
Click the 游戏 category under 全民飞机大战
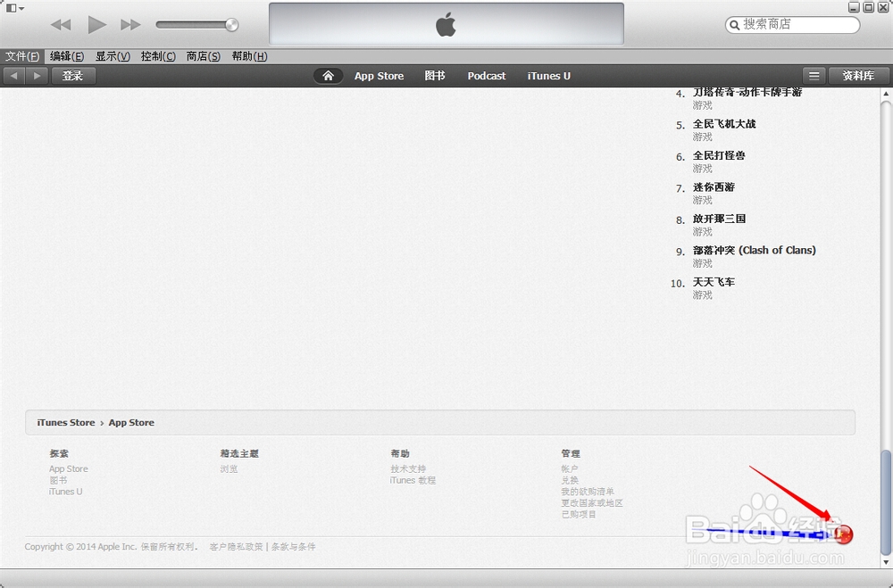point(702,137)
